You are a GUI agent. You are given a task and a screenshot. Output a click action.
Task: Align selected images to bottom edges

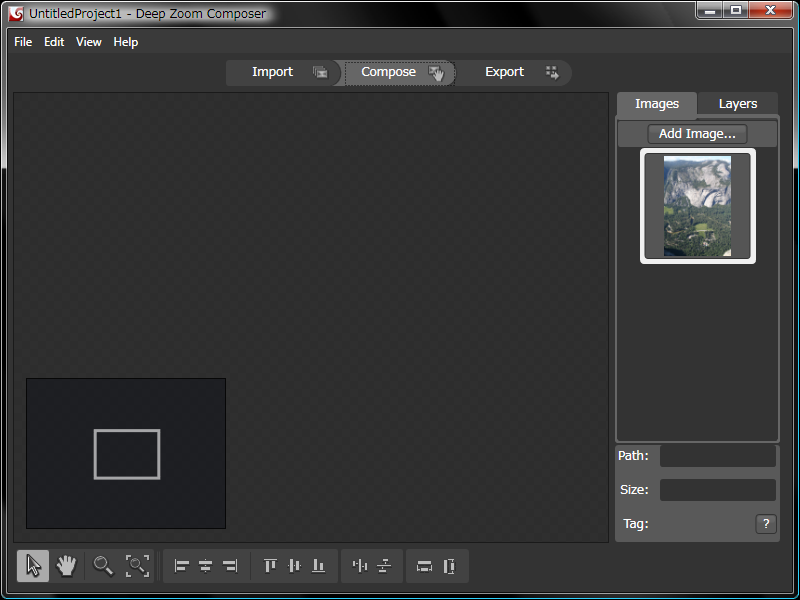318,566
